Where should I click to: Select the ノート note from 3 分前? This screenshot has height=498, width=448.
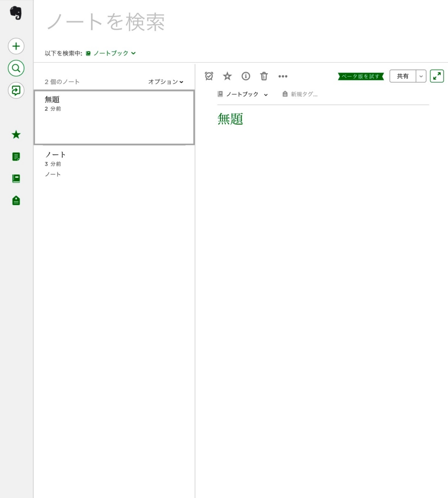point(114,164)
